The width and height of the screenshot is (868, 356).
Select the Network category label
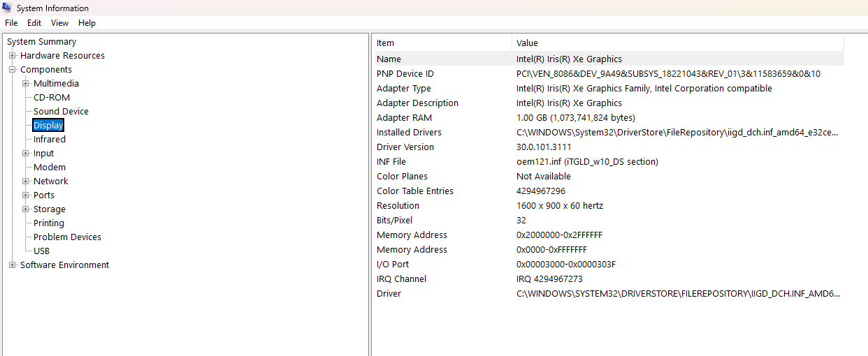[51, 181]
